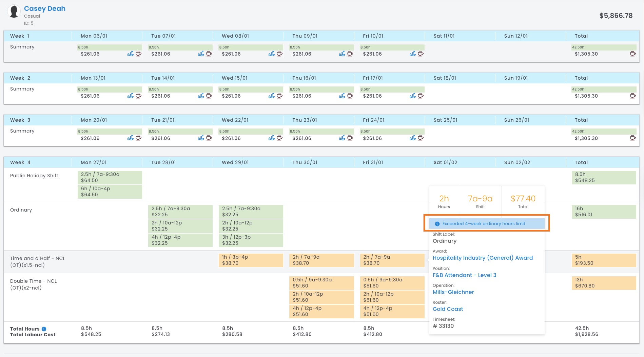Screen dimensions: 644x357
Task: Open the F&B Attendant - Level 3 position link
Action: (x=464, y=275)
